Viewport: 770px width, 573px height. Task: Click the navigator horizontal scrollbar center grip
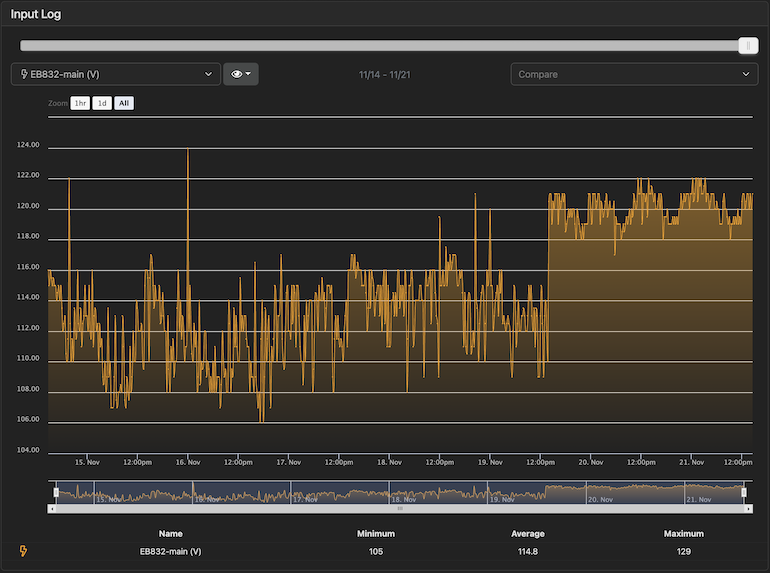click(400, 509)
